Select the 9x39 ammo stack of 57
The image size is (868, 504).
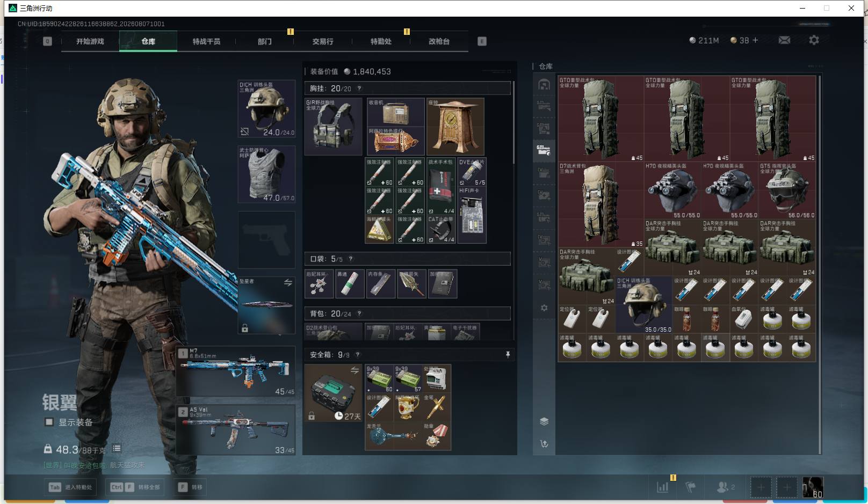[x=408, y=379]
